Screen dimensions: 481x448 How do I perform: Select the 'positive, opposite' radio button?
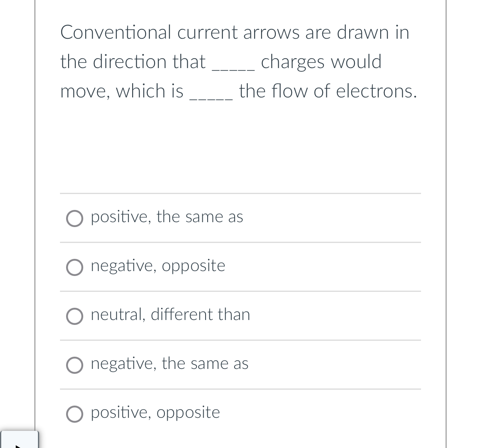tap(75, 414)
